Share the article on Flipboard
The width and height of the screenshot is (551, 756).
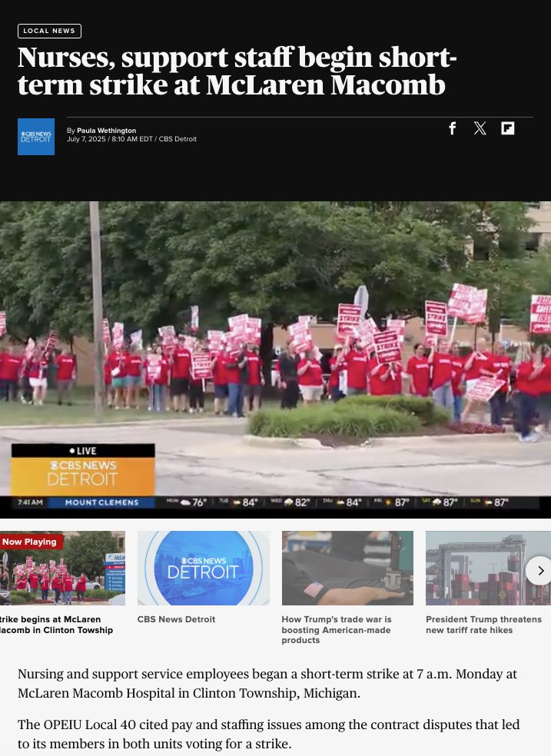click(x=508, y=128)
